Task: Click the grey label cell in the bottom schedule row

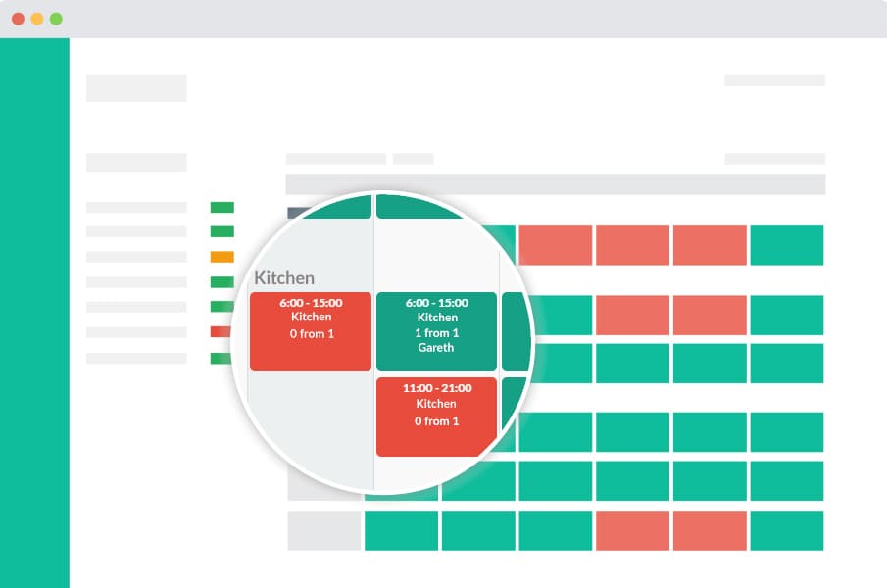Action: point(324,530)
